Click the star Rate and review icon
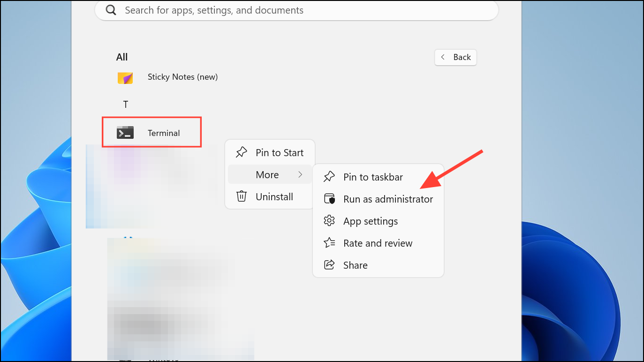This screenshot has width=644, height=362. (329, 243)
